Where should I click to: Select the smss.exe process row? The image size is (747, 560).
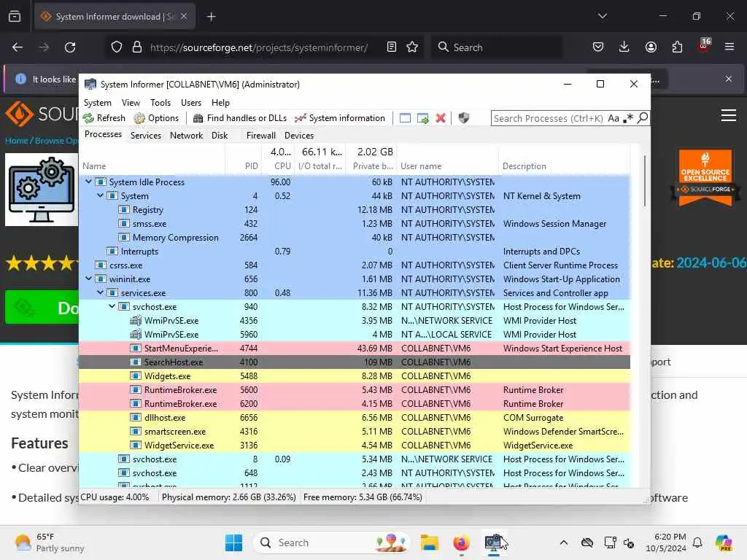(x=355, y=223)
